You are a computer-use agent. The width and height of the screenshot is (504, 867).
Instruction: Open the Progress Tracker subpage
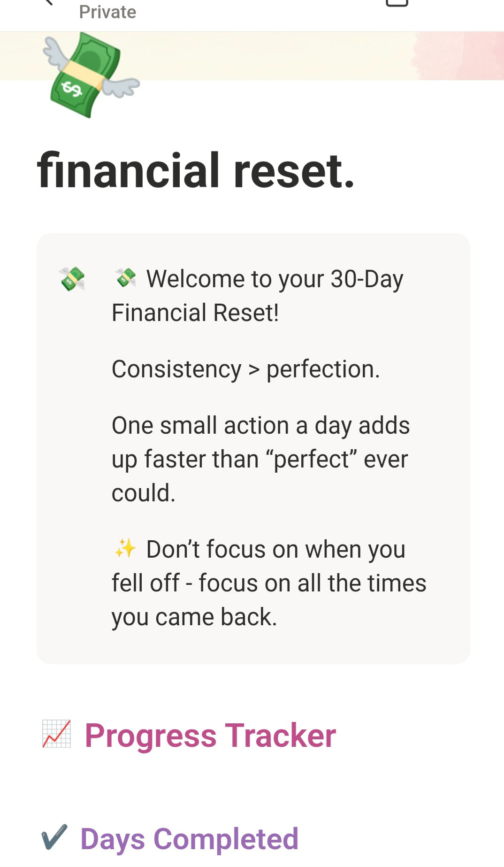coord(210,736)
